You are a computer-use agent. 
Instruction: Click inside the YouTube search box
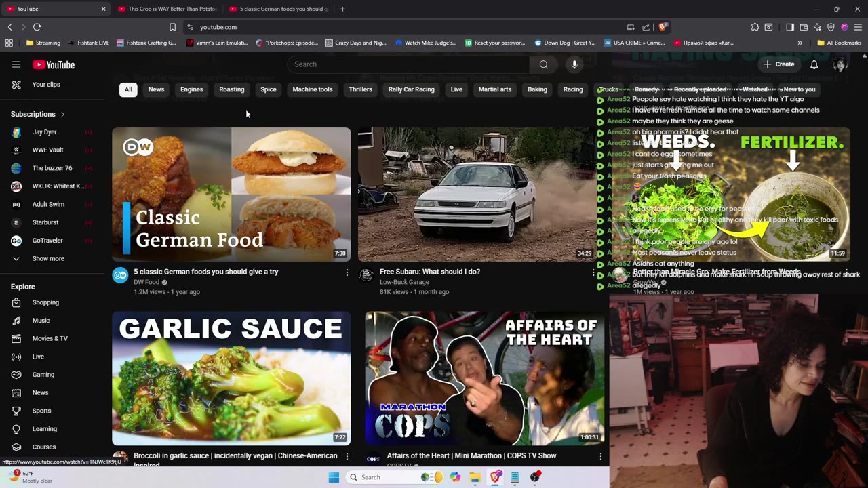(408, 64)
